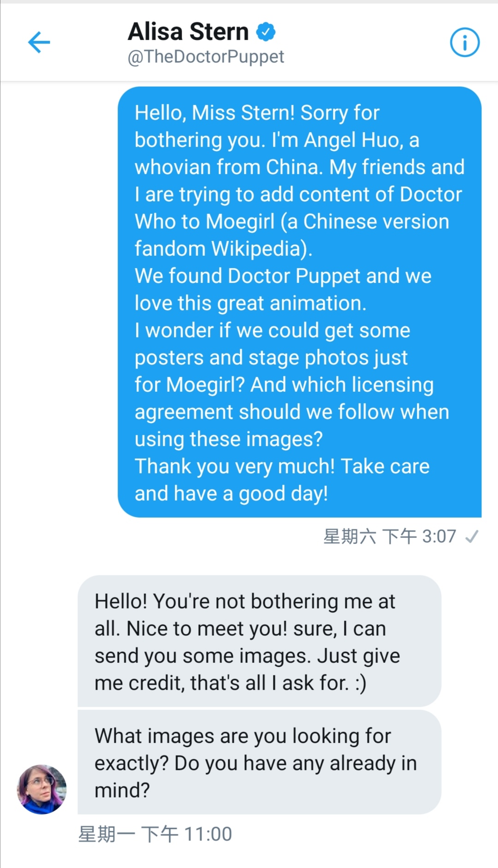The image size is (498, 868).
Task: Click "Hello, Miss Stern!" greeting text
Action: click(x=215, y=113)
